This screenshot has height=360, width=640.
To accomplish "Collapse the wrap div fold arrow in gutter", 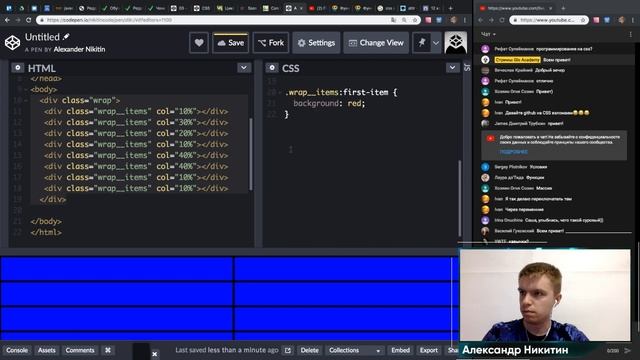I will click(x=26, y=100).
